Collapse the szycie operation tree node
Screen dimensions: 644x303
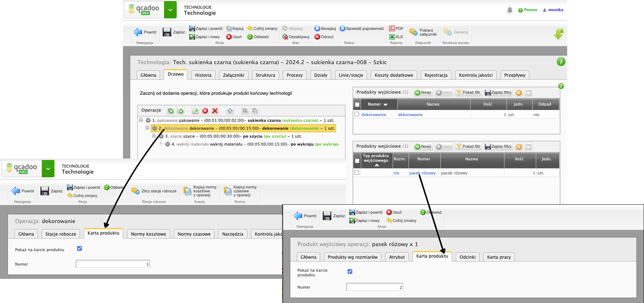(154, 136)
